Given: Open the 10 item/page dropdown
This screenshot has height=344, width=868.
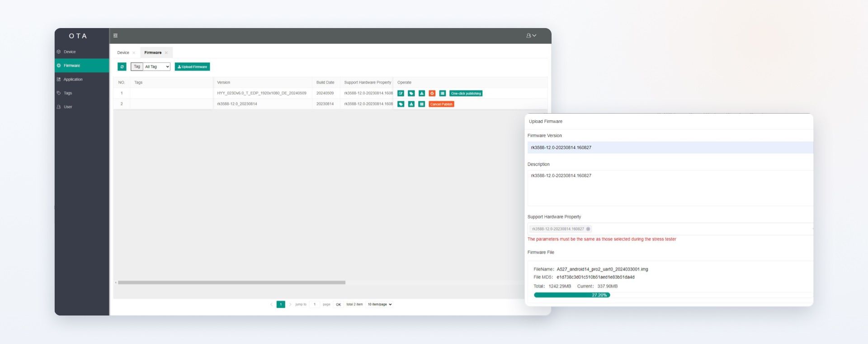Looking at the screenshot, I should 380,304.
